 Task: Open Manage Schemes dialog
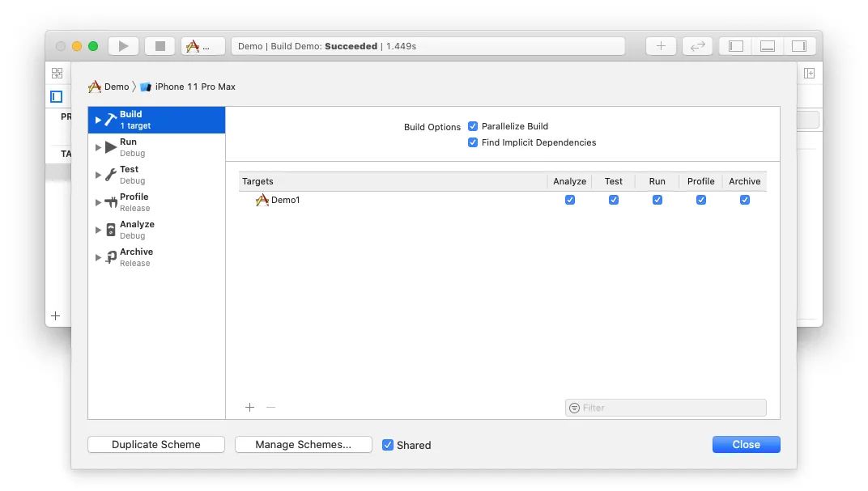(x=304, y=445)
